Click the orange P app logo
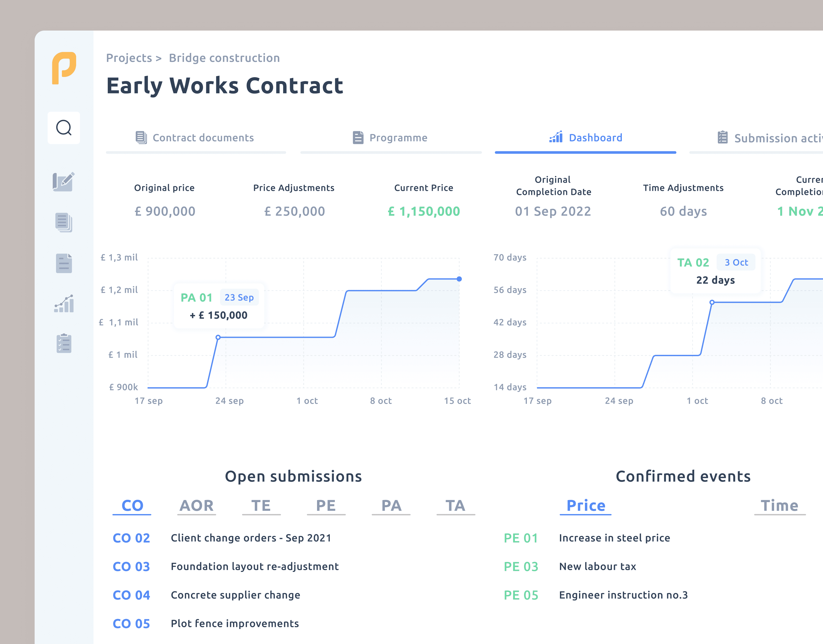Viewport: 823px width, 644px height. click(x=64, y=68)
